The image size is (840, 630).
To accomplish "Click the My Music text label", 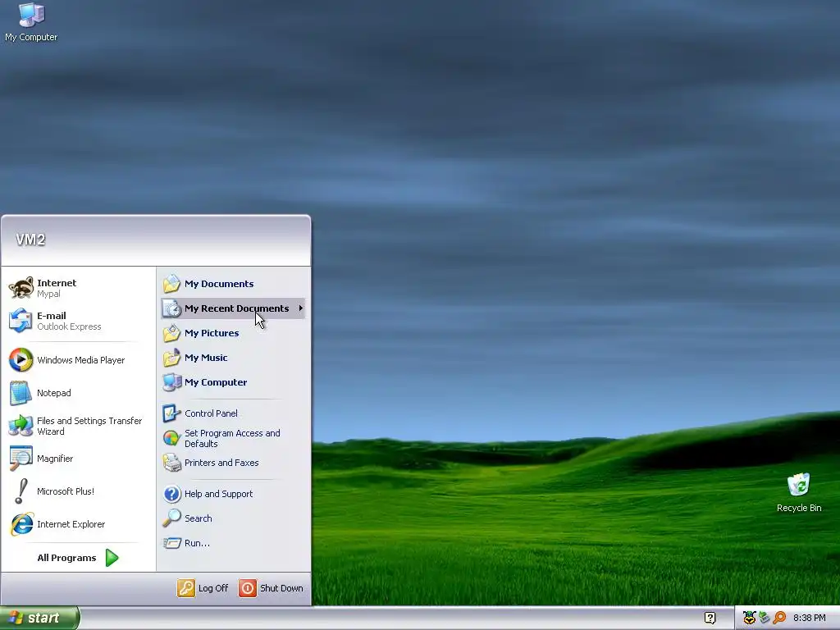I will click(206, 358).
